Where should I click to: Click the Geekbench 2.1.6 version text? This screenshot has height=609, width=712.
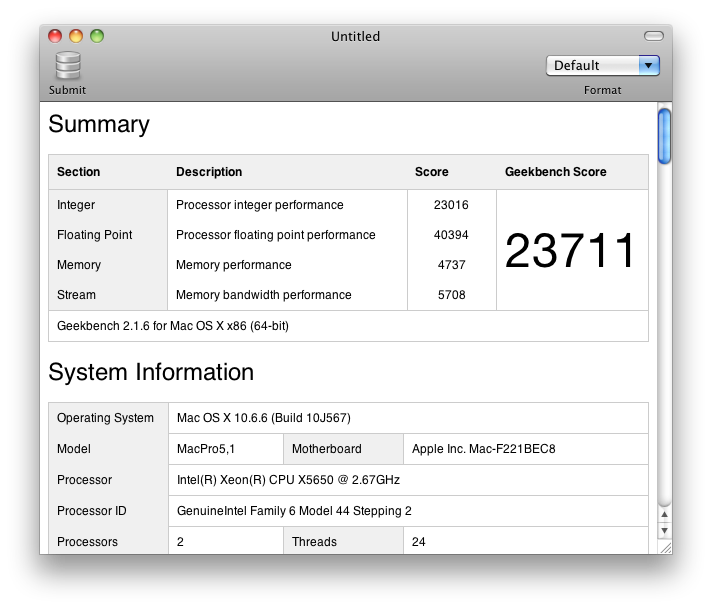(x=173, y=326)
